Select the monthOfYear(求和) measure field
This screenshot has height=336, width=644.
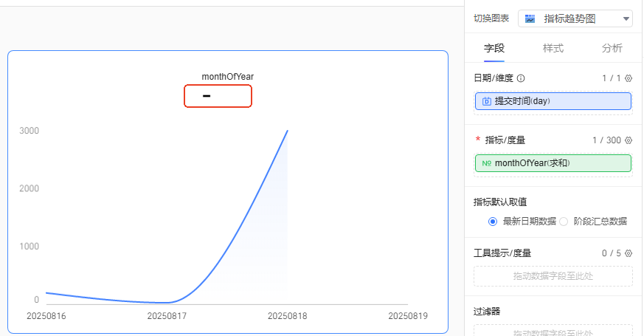click(553, 163)
